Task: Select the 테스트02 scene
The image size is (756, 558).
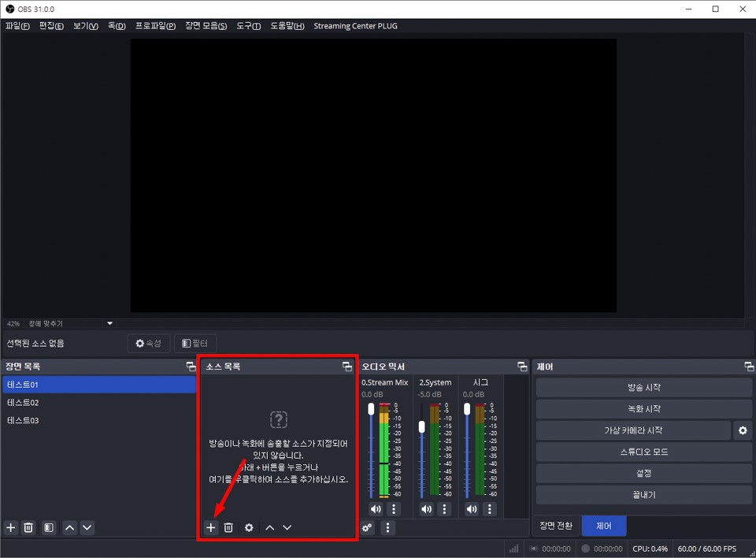Action: pos(24,403)
